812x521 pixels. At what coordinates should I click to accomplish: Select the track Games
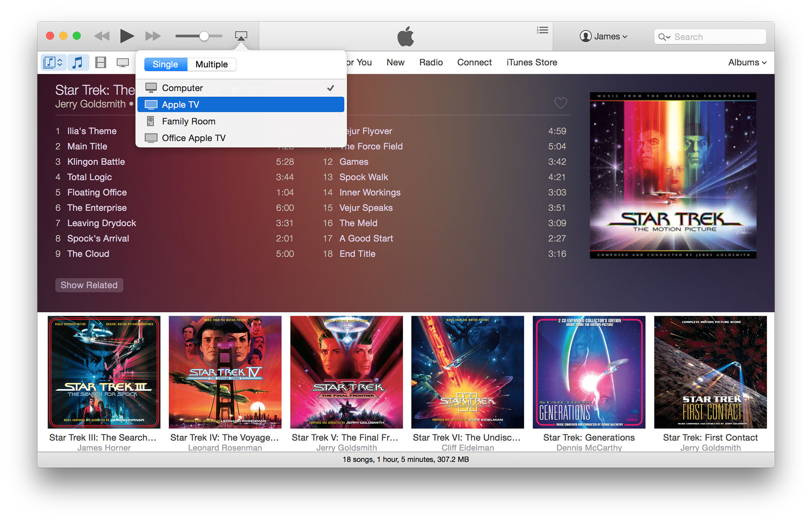point(354,162)
